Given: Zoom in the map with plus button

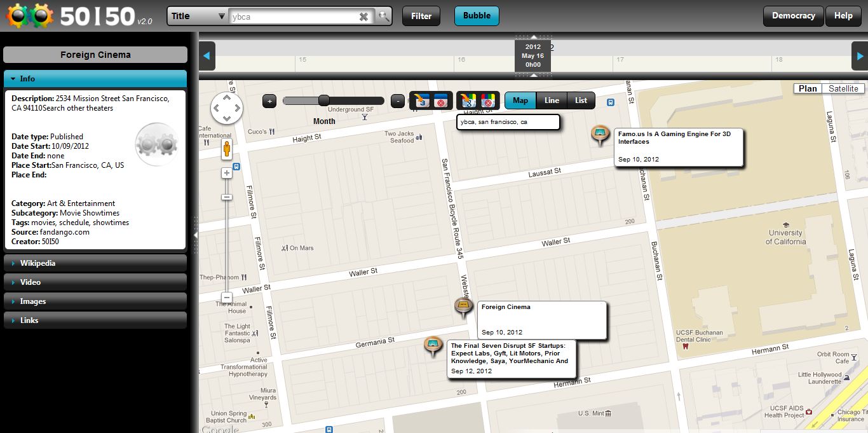Looking at the screenshot, I should pos(226,173).
